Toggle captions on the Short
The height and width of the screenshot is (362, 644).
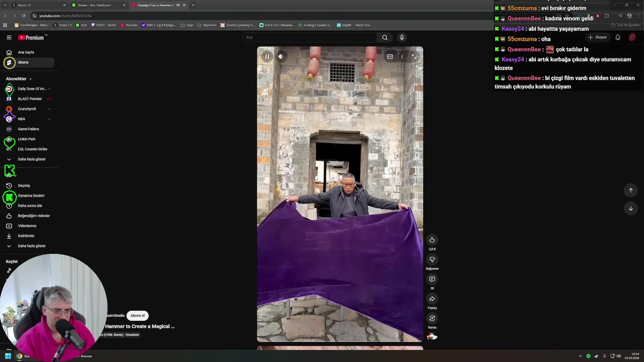(x=389, y=57)
